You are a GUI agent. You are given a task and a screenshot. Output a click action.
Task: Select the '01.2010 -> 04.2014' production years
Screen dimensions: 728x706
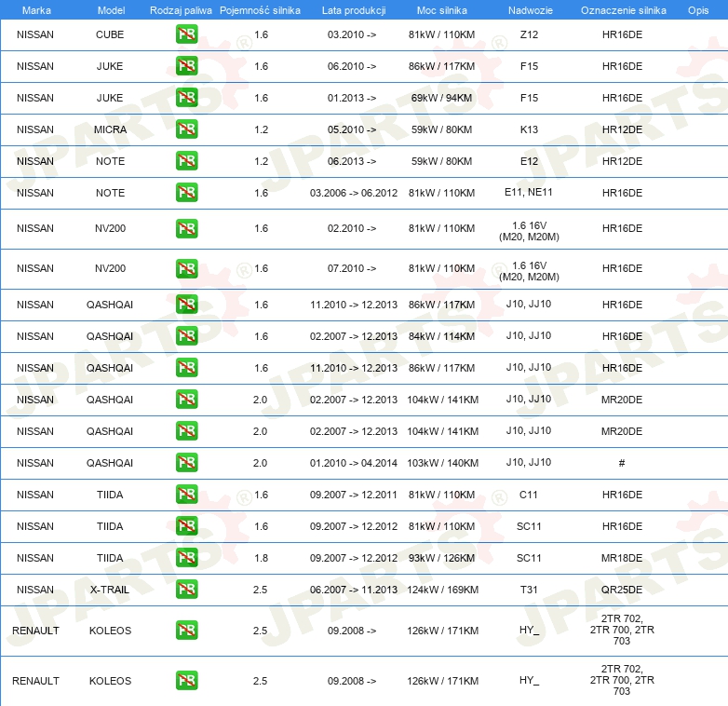click(354, 463)
